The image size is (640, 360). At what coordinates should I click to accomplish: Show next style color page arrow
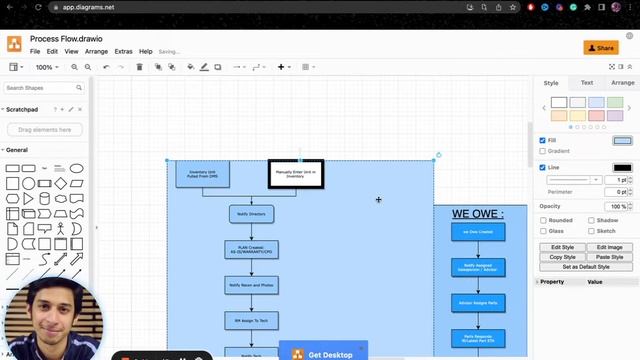pos(629,108)
